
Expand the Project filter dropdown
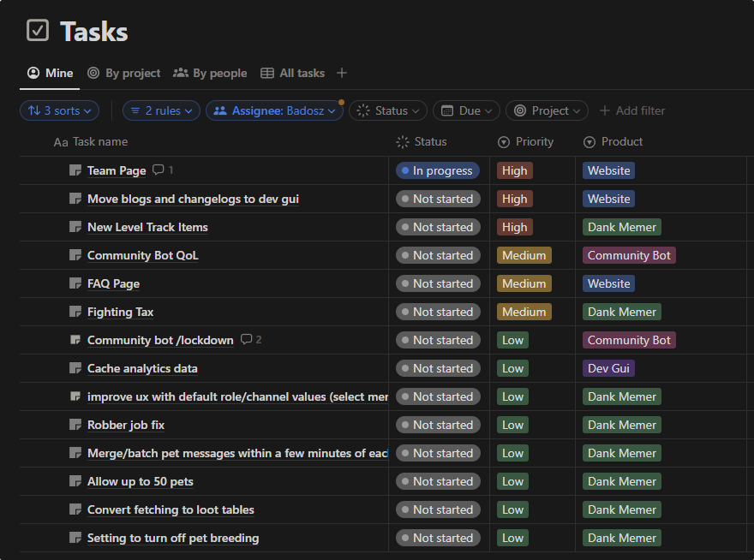(547, 110)
